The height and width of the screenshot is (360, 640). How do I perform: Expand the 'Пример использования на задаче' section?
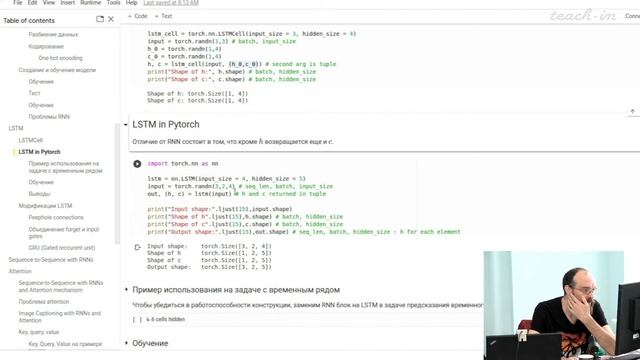(x=126, y=290)
